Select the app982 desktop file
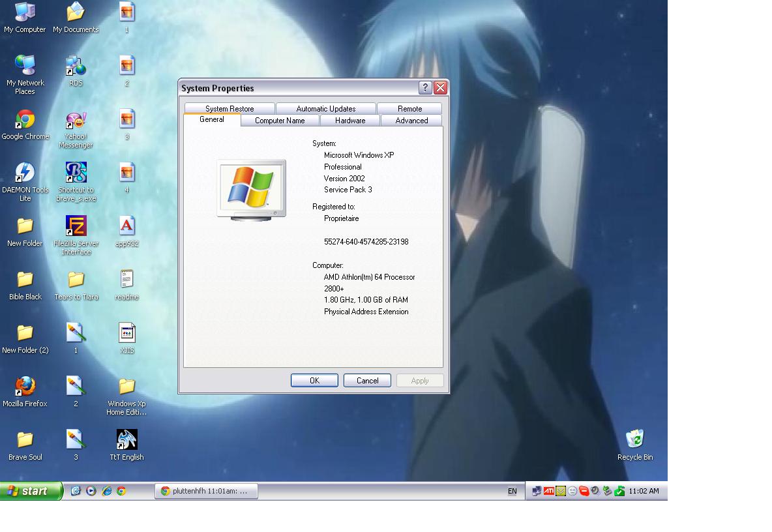 (126, 231)
